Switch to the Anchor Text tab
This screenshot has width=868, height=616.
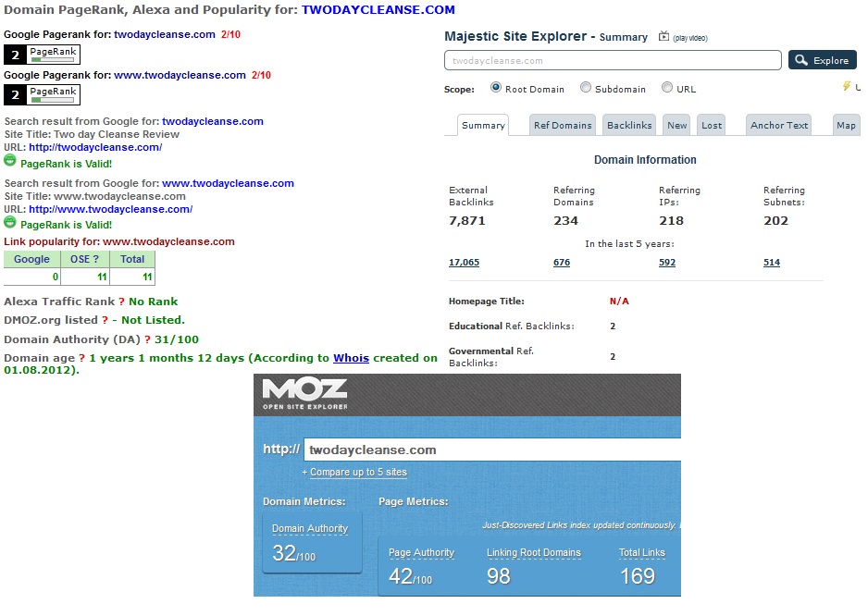click(779, 125)
